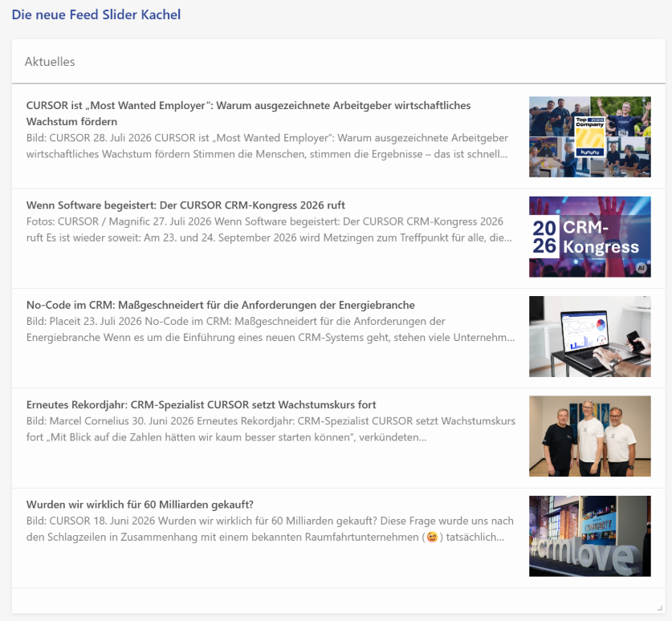Click the grinning emoji in the last excerpt
Viewport: 672px width, 621px height.
click(x=432, y=537)
